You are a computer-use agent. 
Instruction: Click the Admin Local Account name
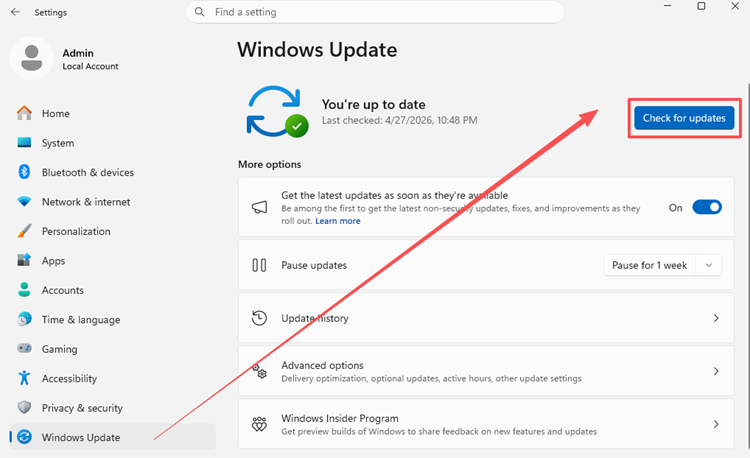[90, 59]
